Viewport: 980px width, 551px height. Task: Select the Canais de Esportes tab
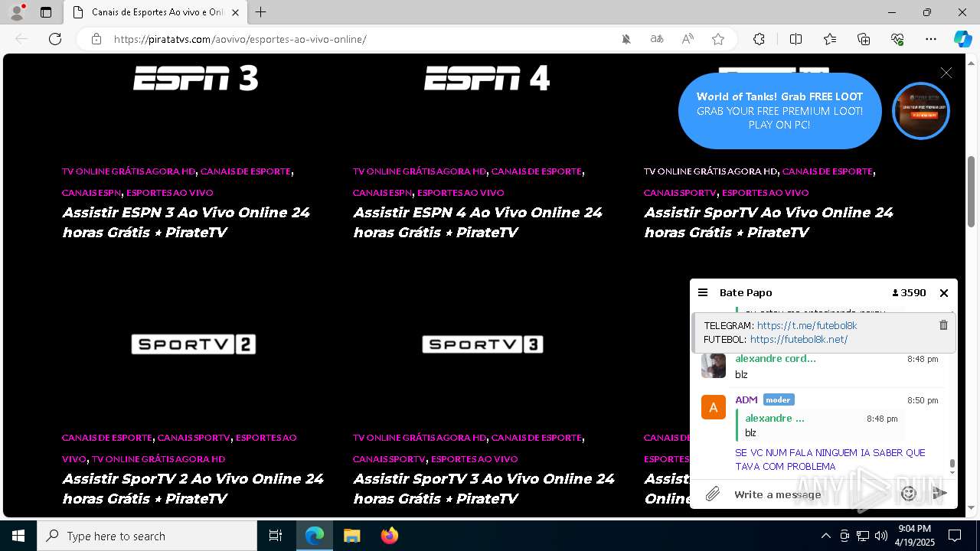(155, 12)
